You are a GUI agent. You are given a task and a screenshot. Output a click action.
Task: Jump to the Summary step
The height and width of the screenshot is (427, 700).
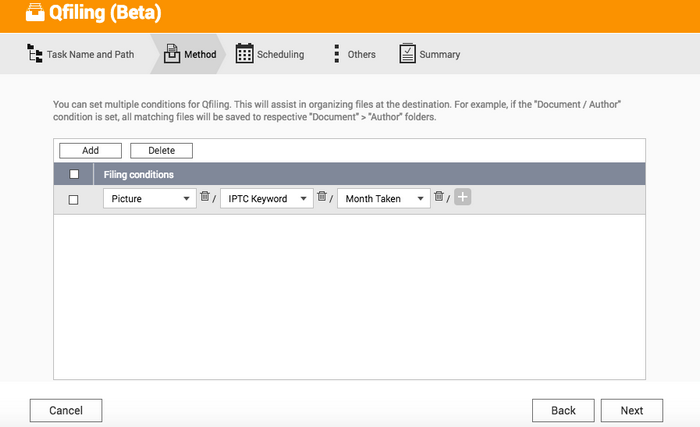[440, 54]
